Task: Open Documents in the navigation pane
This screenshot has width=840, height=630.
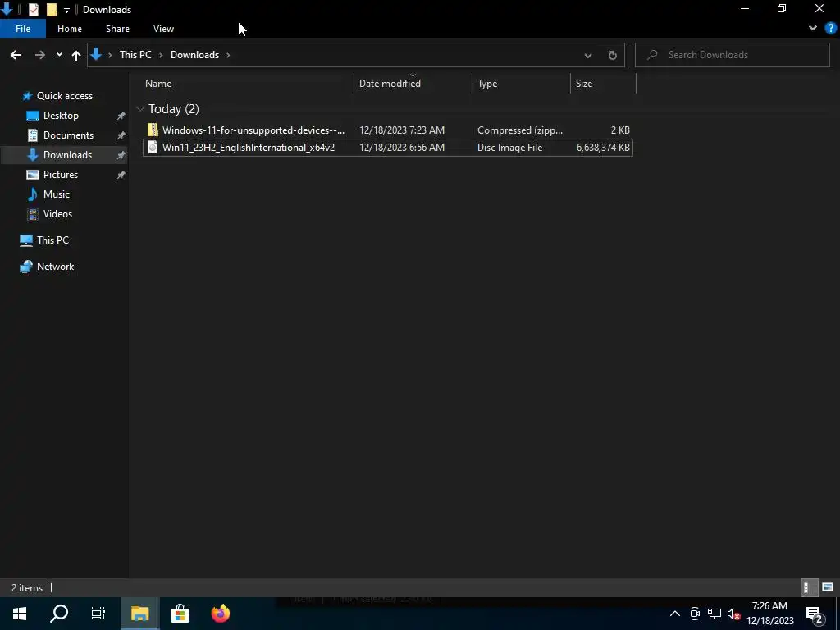Action: pos(68,135)
